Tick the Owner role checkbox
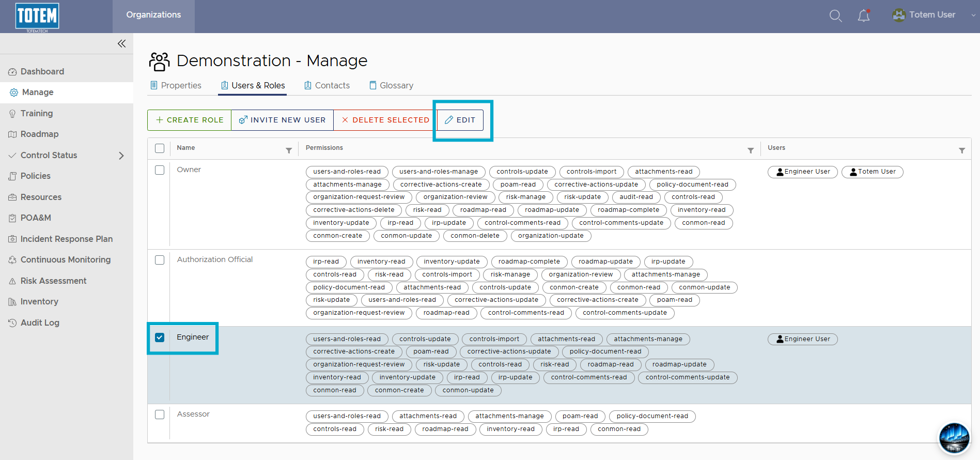 (160, 170)
